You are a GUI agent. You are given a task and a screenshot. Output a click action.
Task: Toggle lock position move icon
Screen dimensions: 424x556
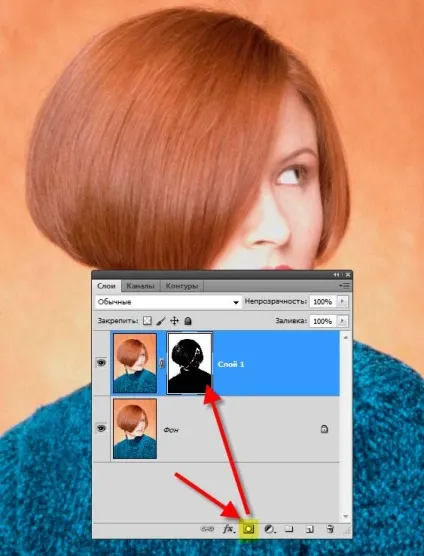click(174, 321)
